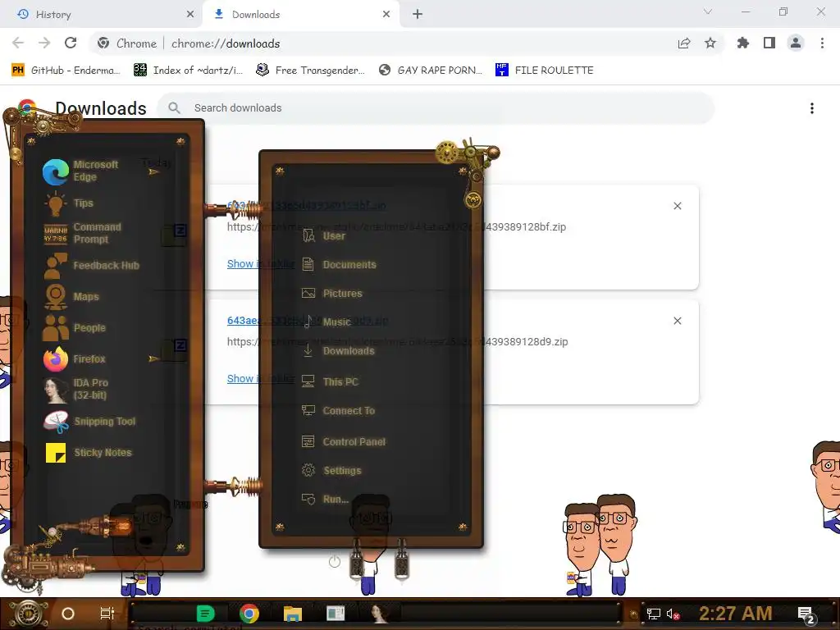This screenshot has height=630, width=840.
Task: Open the People app entry
Action: (75, 327)
